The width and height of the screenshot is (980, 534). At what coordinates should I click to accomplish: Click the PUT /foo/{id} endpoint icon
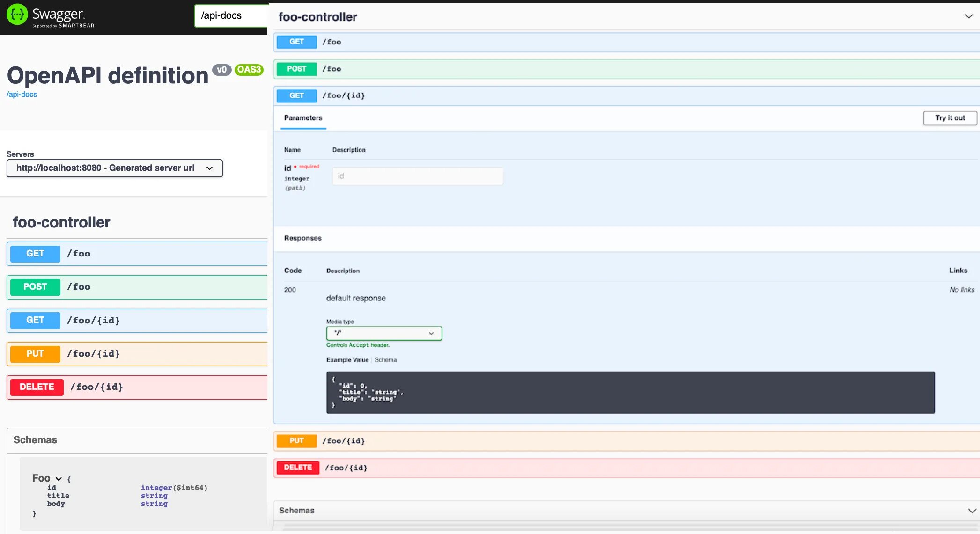click(34, 353)
